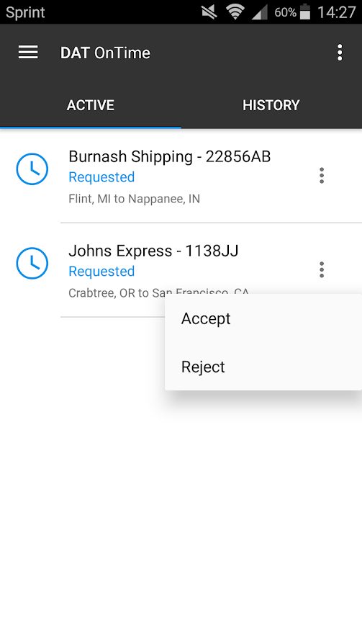Choose Reject from the popup menu
Image resolution: width=362 pixels, height=644 pixels.
click(x=263, y=367)
